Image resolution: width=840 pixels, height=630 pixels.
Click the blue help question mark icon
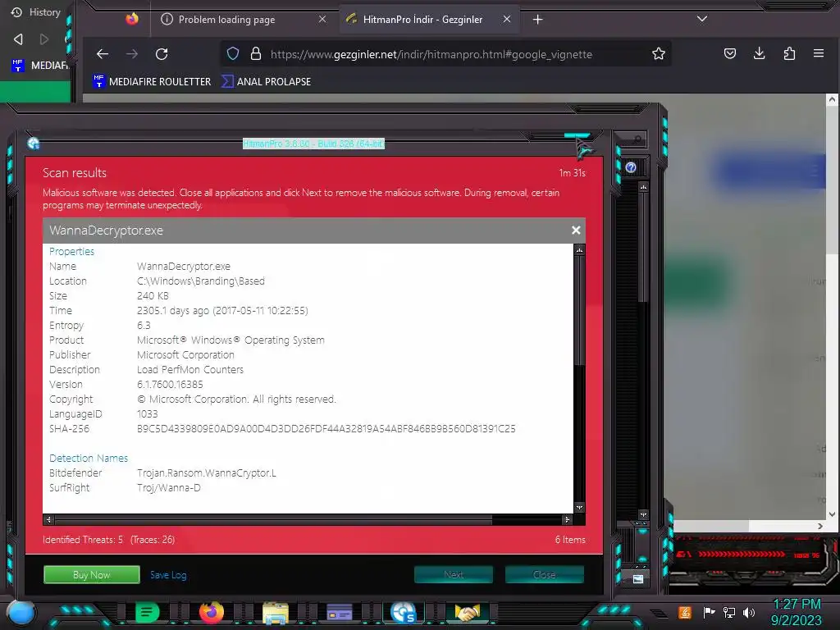click(x=631, y=167)
